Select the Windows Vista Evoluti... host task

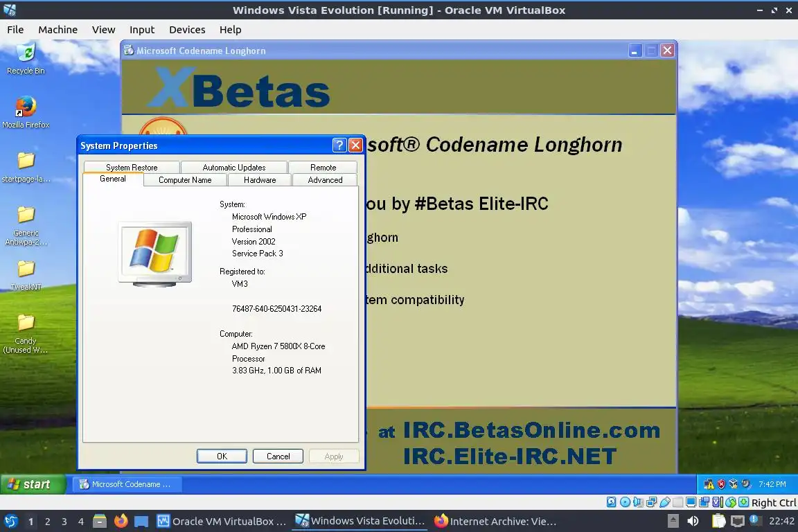coord(360,521)
